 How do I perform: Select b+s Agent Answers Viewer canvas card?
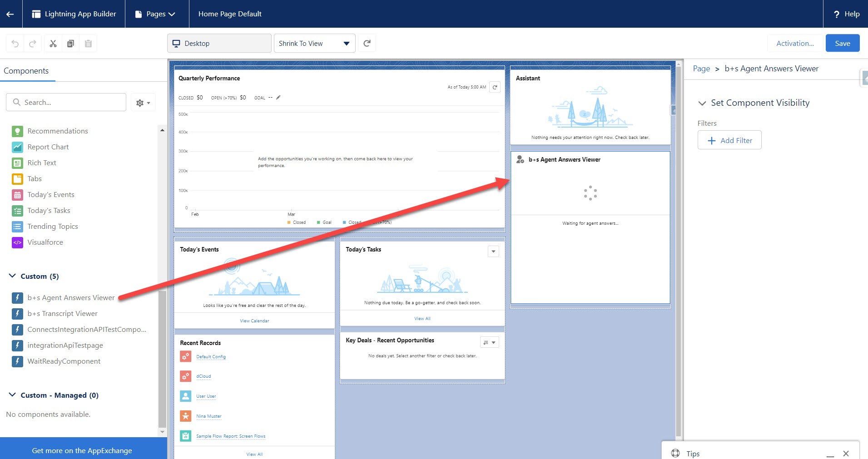click(590, 227)
